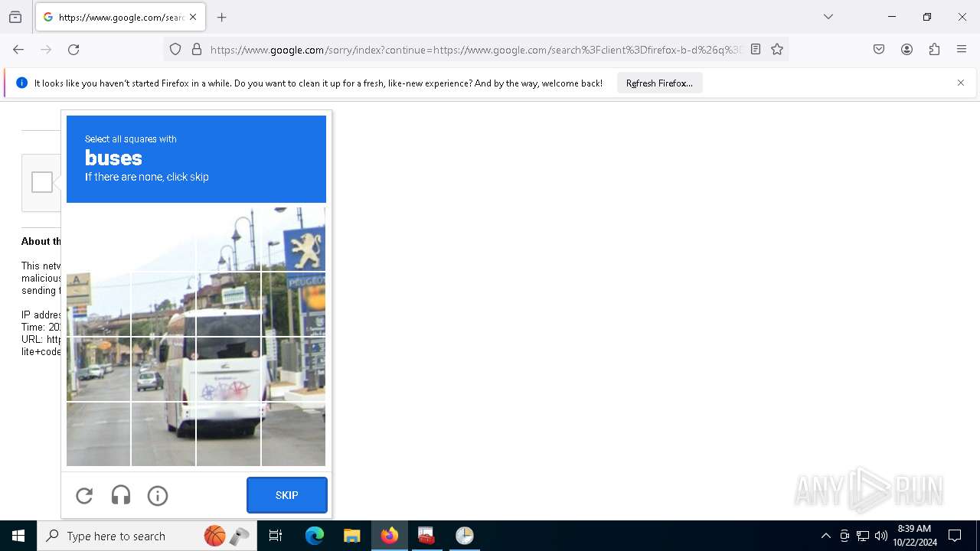Open the Firefox application menu
980x551 pixels.
click(x=962, y=49)
